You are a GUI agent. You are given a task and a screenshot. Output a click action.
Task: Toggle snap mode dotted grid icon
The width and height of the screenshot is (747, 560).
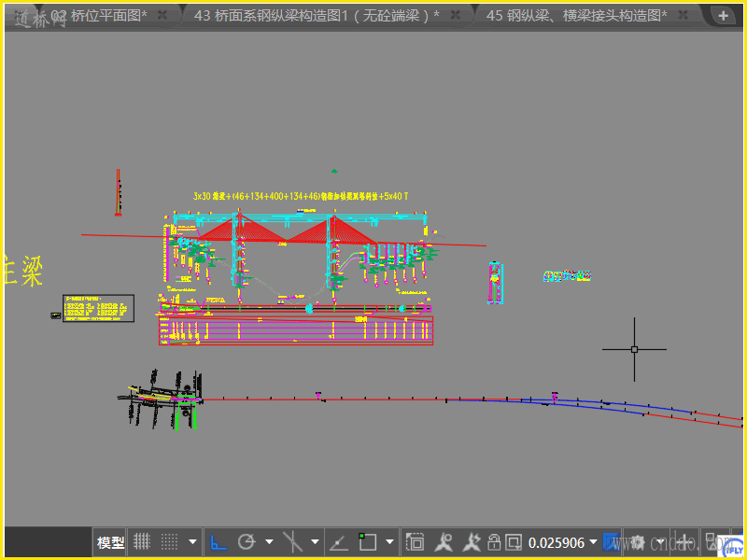coord(169,542)
